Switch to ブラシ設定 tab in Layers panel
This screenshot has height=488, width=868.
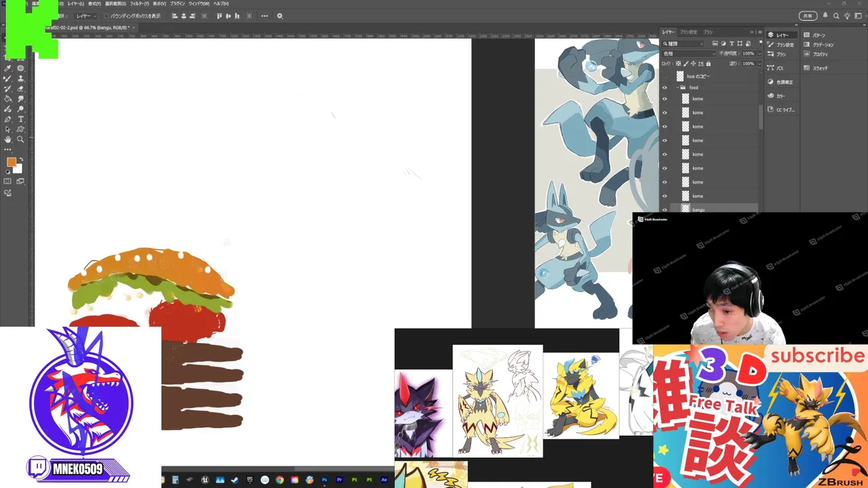pyautogui.click(x=688, y=32)
